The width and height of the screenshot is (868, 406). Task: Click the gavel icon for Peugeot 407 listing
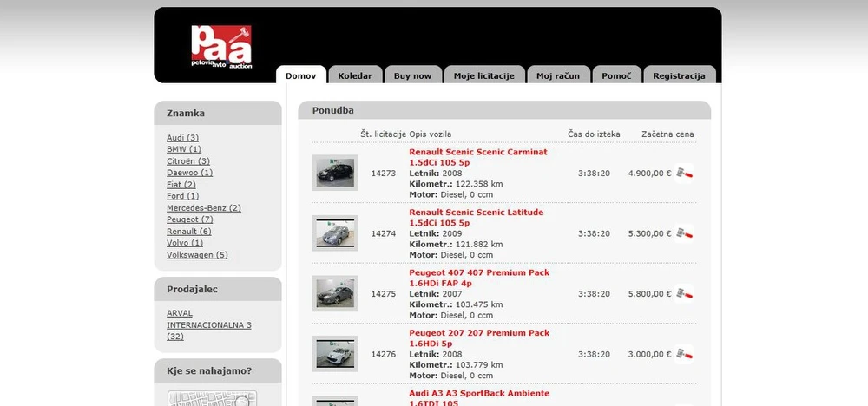(x=685, y=294)
